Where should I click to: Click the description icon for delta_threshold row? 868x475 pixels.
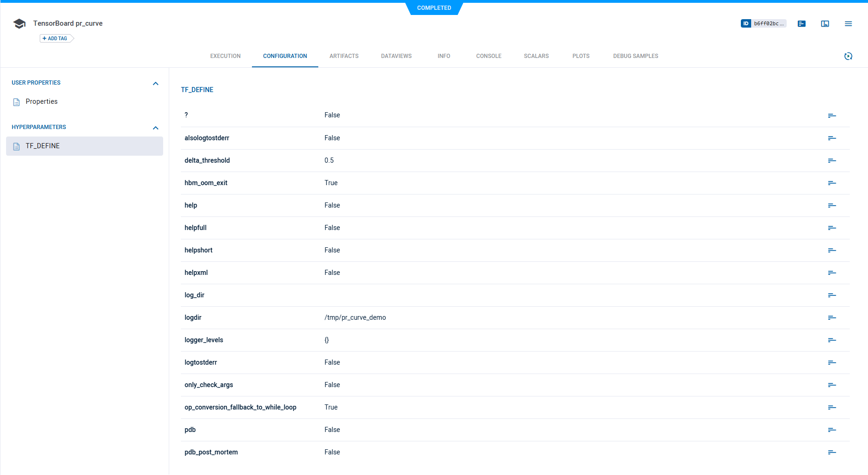(832, 160)
